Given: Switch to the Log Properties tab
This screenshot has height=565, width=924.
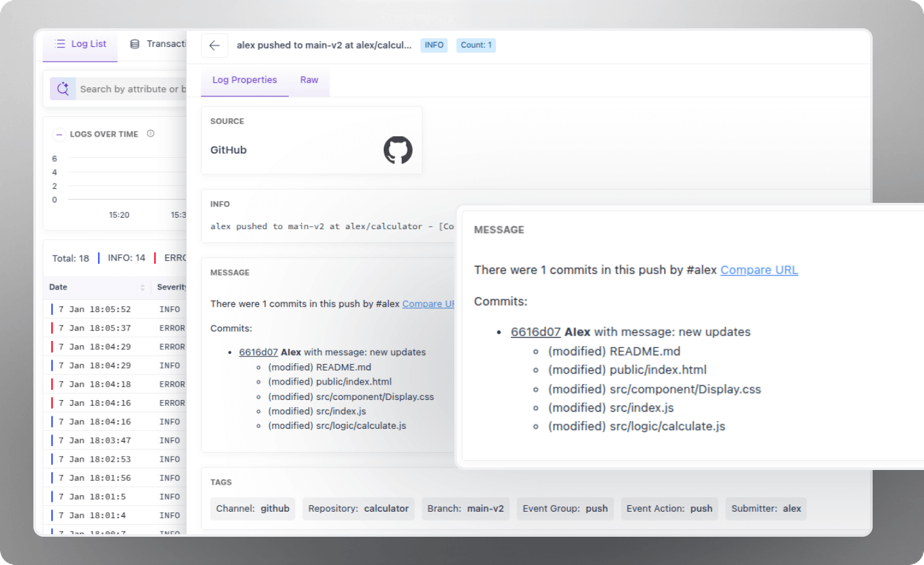Looking at the screenshot, I should click(x=244, y=80).
